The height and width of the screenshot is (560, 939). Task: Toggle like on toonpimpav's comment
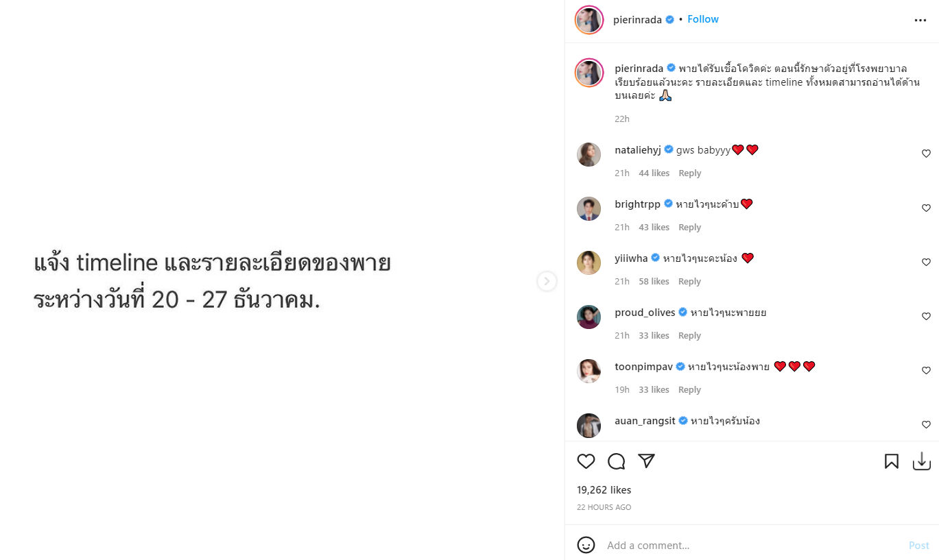[926, 370]
